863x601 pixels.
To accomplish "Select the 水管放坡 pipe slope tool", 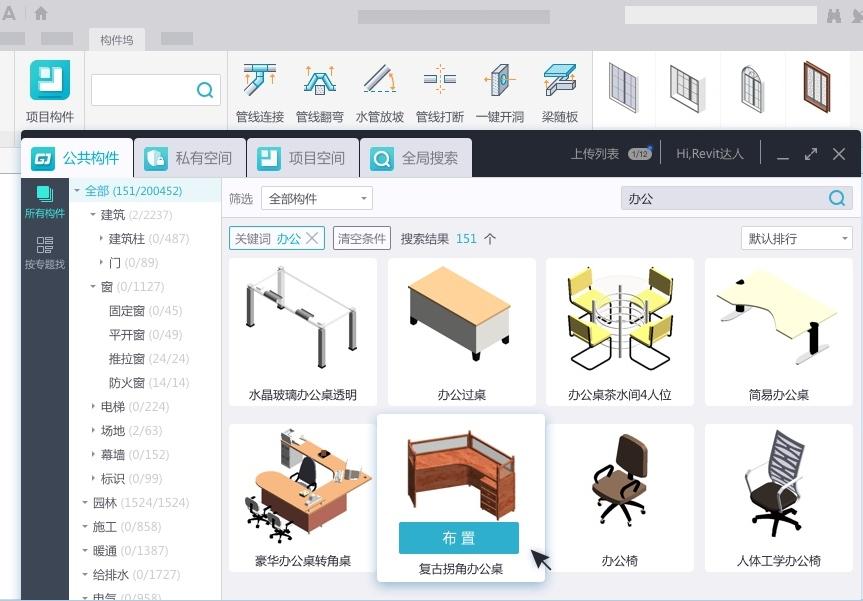I will click(380, 92).
